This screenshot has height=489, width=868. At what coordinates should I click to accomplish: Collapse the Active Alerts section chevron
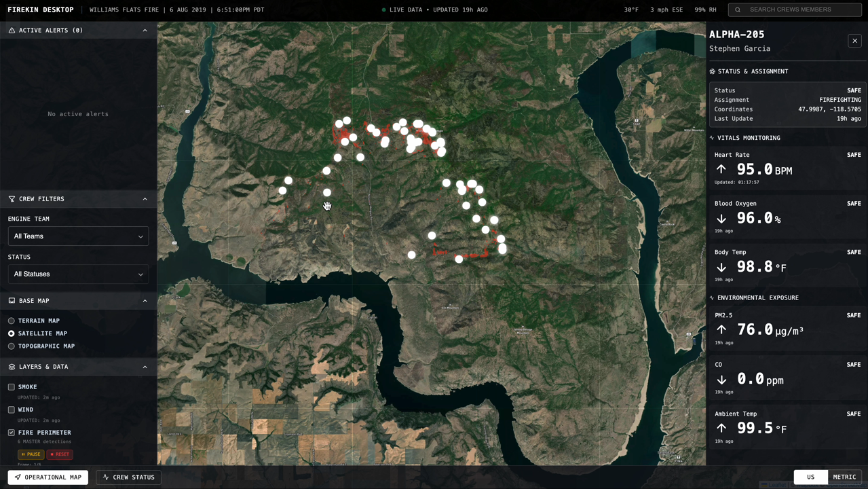[145, 31]
